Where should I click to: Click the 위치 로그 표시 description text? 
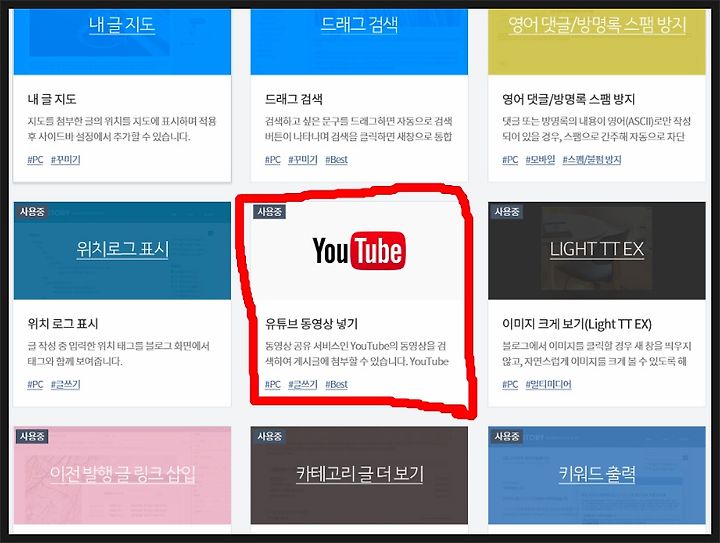click(118, 353)
